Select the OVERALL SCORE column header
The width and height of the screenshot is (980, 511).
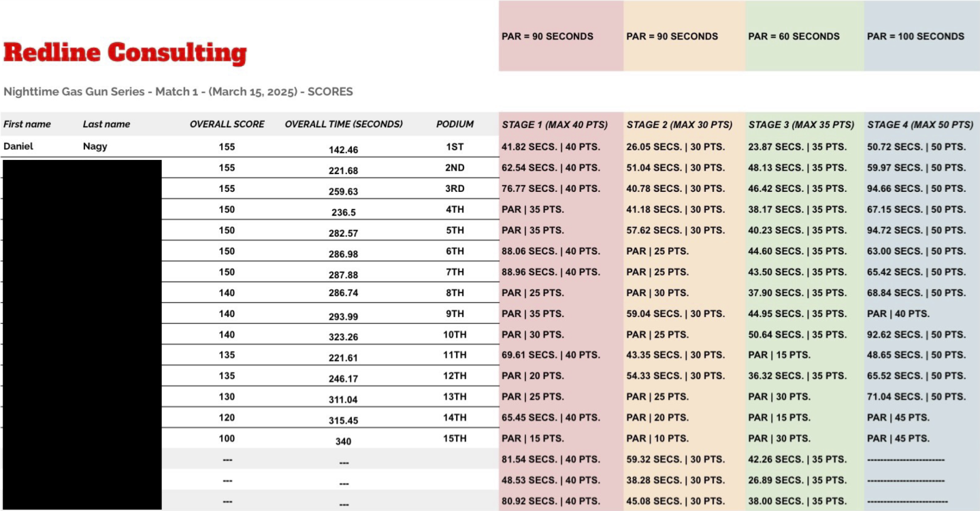coord(227,125)
